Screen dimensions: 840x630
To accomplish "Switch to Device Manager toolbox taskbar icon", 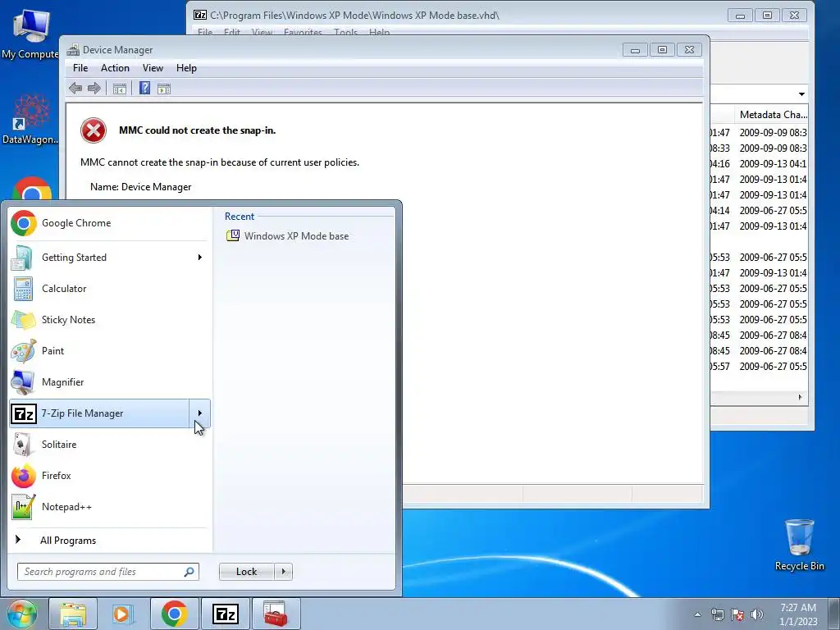I will coord(276,614).
